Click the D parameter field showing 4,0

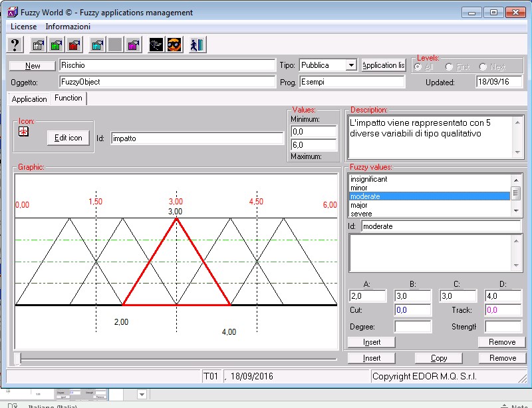(503, 296)
